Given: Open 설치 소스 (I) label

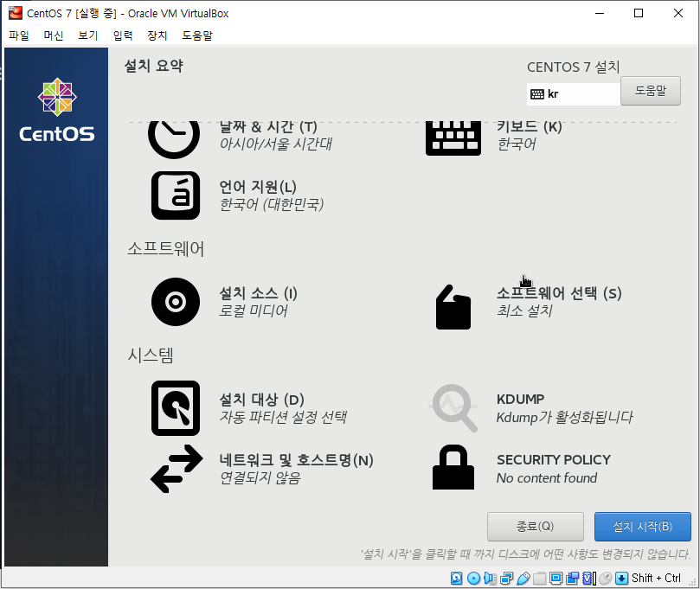Looking at the screenshot, I should coord(258,293).
